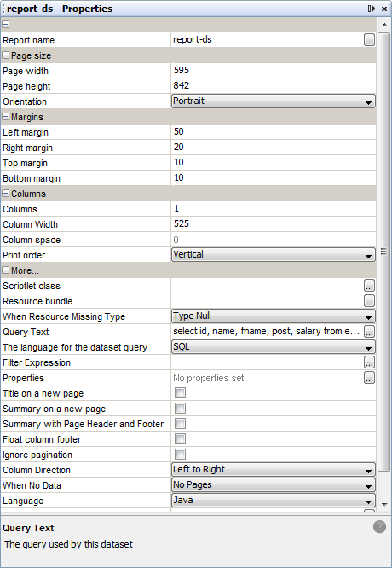The width and height of the screenshot is (392, 568).
Task: Enable Title on a new page checkbox
Action: coord(181,393)
